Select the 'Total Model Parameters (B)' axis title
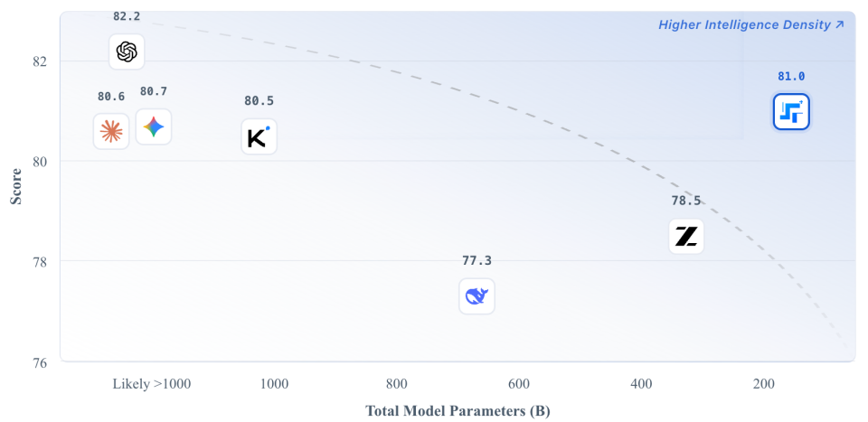Image resolution: width=868 pixels, height=422 pixels. click(x=458, y=411)
